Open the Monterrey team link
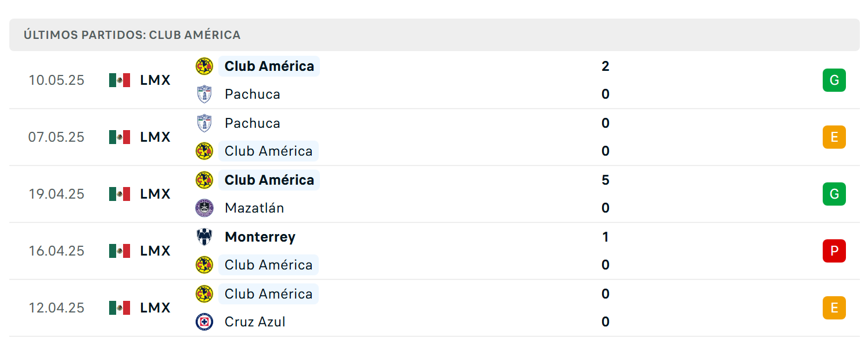 tap(260, 237)
